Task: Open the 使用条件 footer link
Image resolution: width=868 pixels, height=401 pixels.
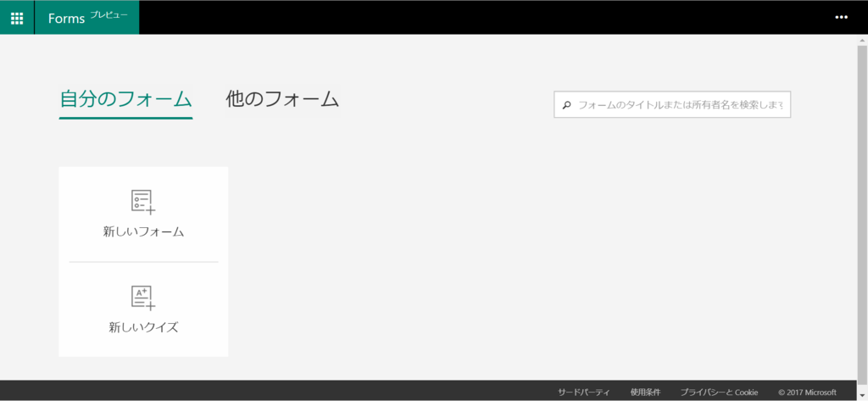Action: click(645, 393)
